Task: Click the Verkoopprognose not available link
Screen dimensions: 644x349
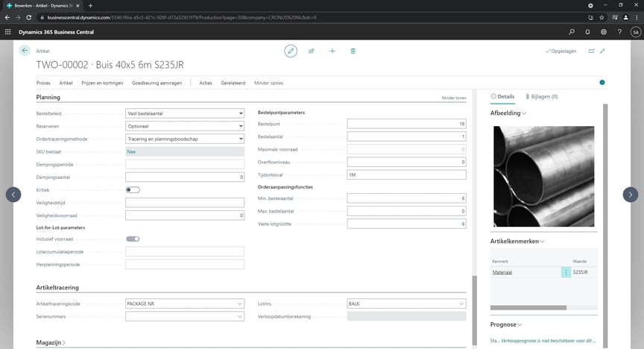Action: (548, 341)
